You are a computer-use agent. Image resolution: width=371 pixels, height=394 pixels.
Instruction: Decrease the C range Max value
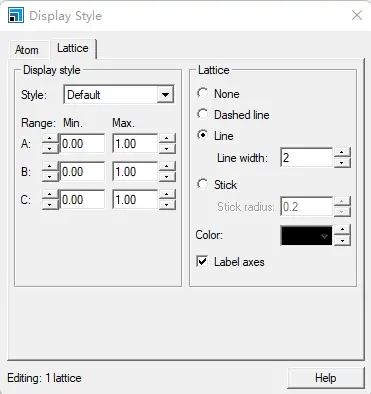(167, 204)
